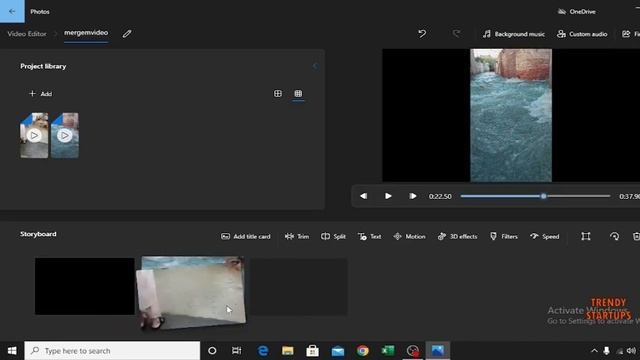Redo the last edit
This screenshot has height=360, width=640.
click(456, 33)
